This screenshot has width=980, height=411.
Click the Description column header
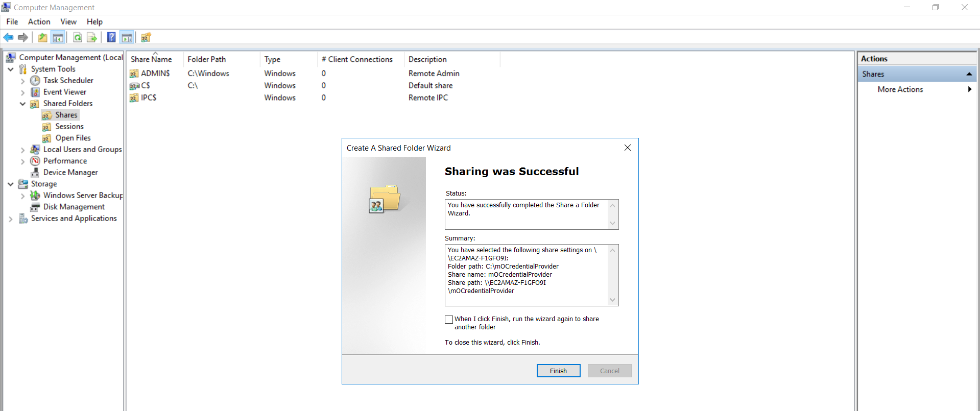pos(452,59)
